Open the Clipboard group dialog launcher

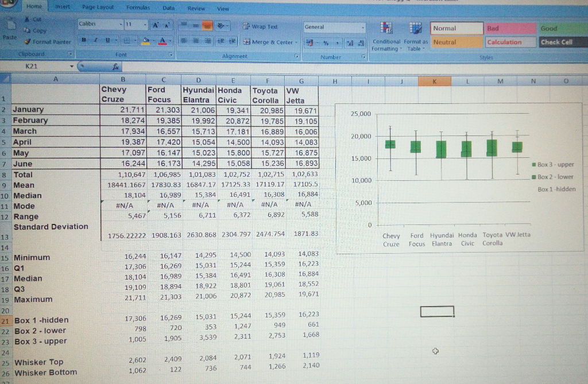tap(69, 53)
